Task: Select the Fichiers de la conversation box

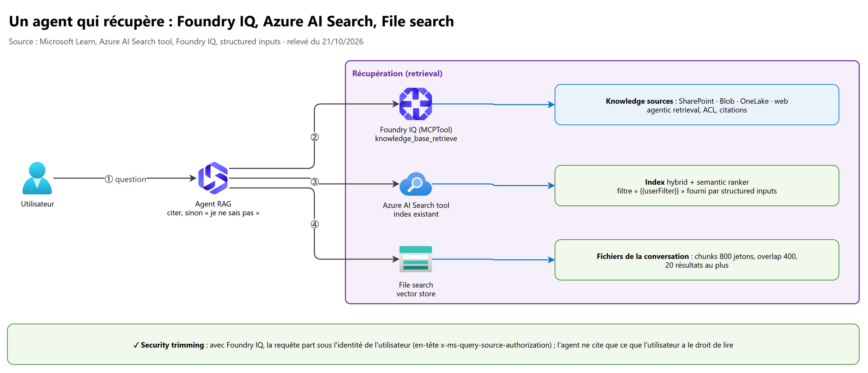Action: (697, 260)
